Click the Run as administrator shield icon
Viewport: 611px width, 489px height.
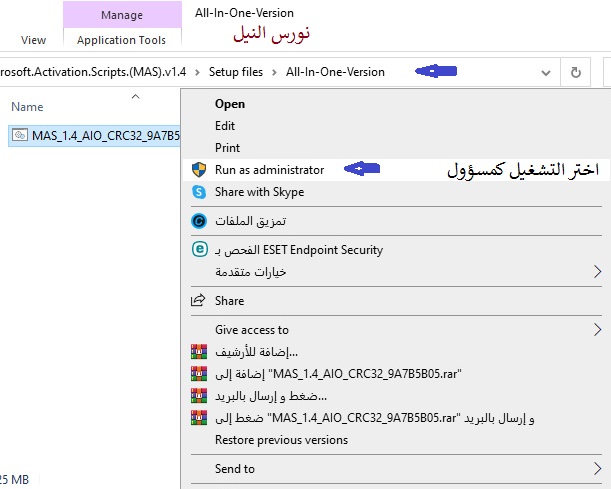[x=198, y=170]
